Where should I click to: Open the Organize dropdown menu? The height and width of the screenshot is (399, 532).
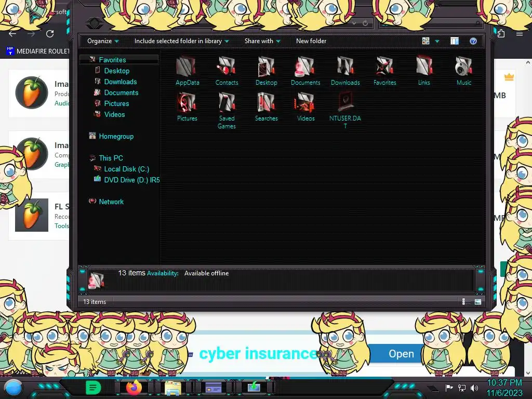coord(103,41)
